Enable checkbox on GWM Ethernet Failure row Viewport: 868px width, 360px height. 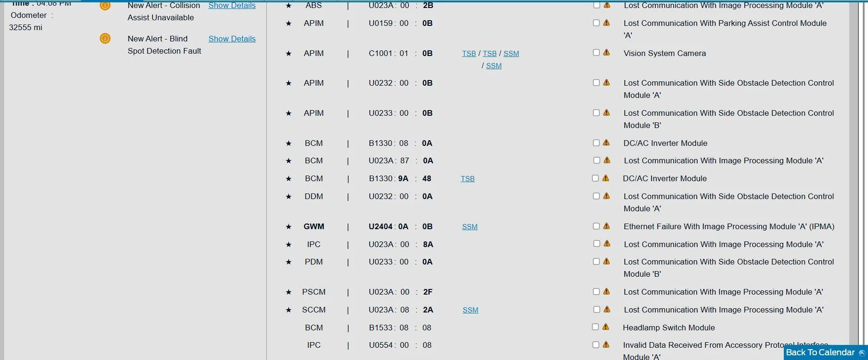pos(596,226)
